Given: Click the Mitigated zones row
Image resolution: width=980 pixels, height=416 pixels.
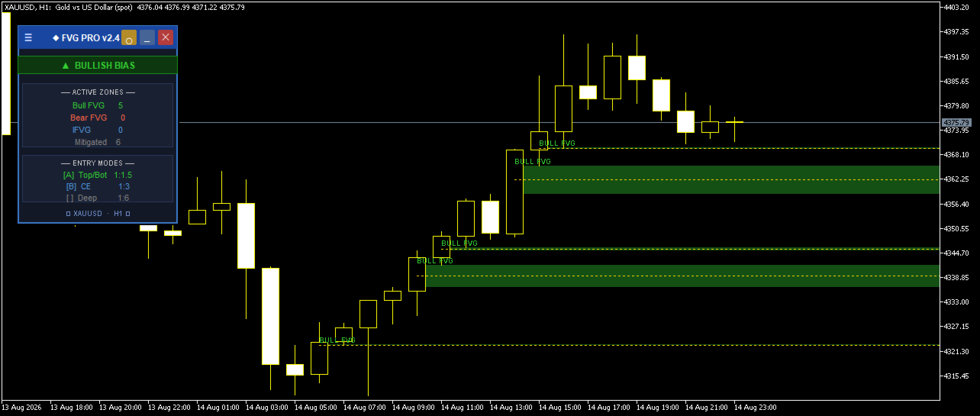Looking at the screenshot, I should [98, 142].
